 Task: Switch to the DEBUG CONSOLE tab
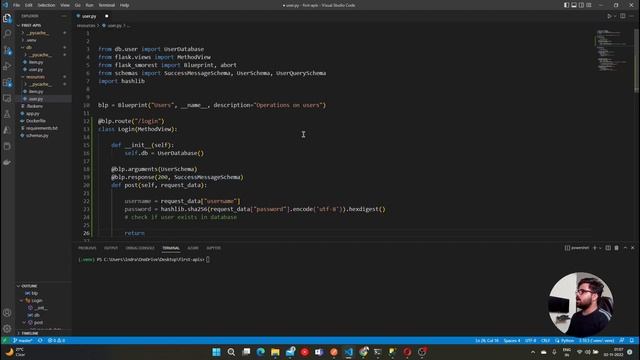click(x=140, y=248)
